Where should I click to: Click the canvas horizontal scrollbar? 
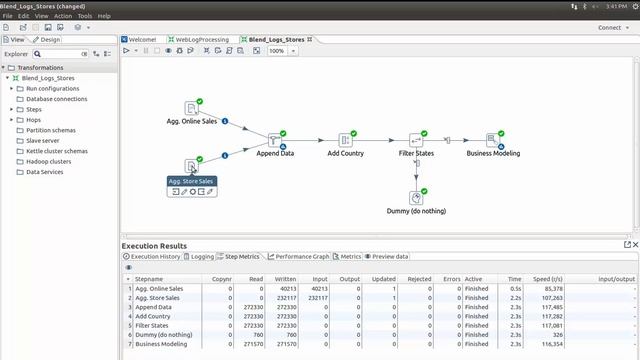376,236
